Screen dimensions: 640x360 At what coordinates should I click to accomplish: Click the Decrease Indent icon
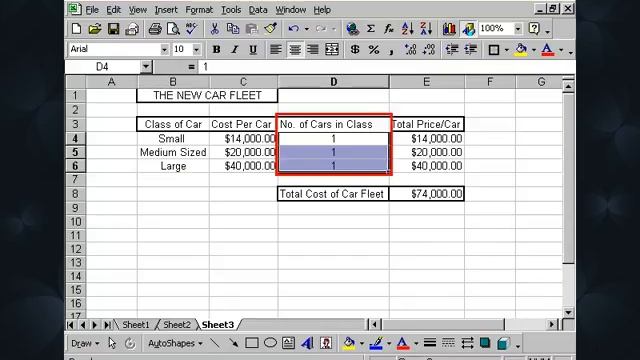tap(452, 50)
